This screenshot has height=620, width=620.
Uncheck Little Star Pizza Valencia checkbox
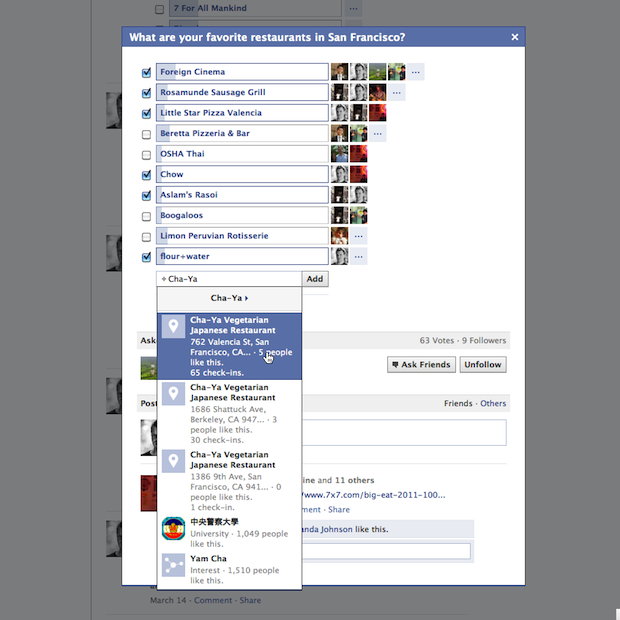coord(146,113)
